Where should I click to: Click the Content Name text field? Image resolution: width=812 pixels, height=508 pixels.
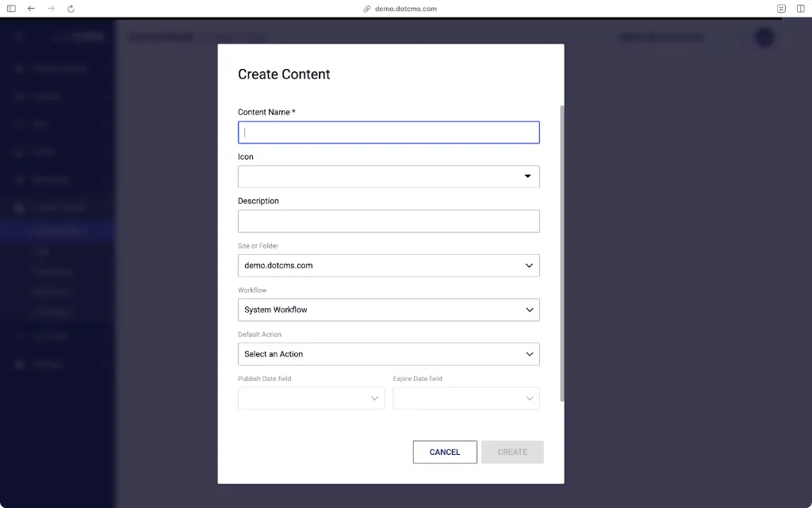coord(389,133)
